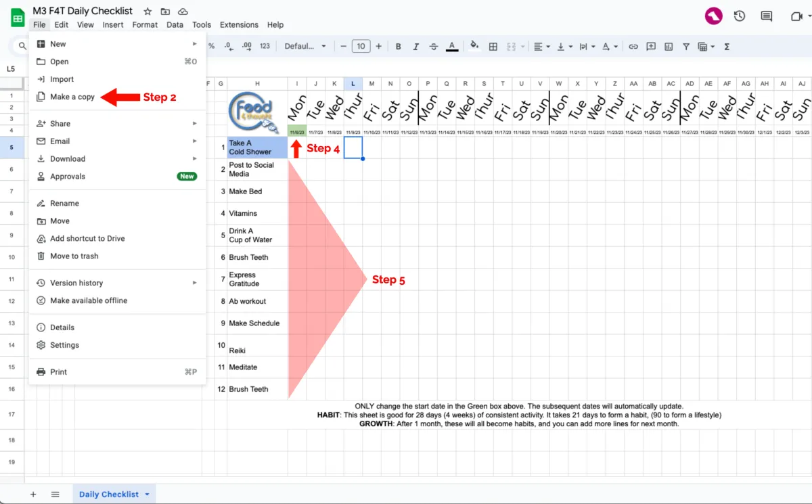Screen dimensions: 812x504
Task: Open the filter views dropdown
Action: [706, 46]
